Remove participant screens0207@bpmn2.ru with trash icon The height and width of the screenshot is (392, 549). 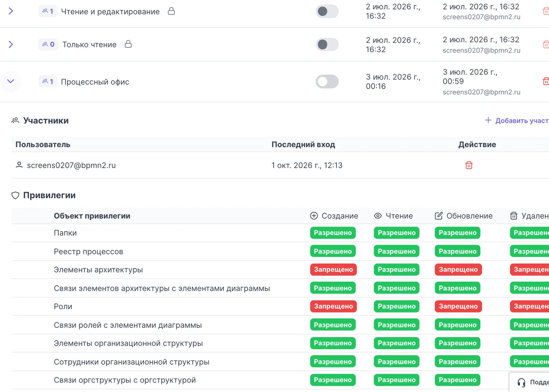coord(469,165)
